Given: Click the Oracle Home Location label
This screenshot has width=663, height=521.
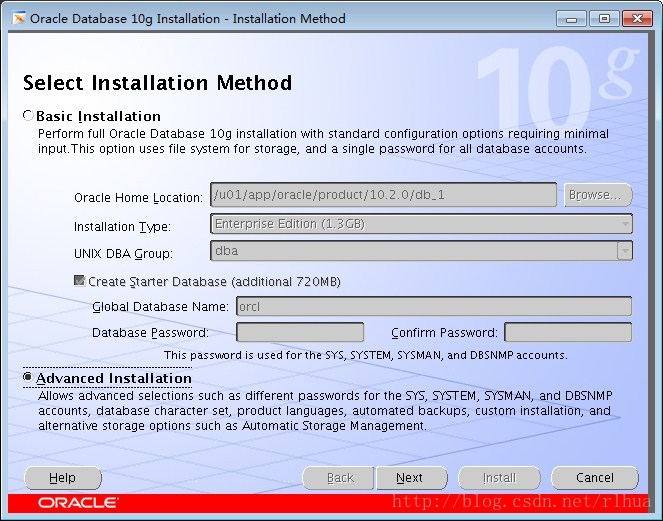Looking at the screenshot, I should [x=138, y=197].
